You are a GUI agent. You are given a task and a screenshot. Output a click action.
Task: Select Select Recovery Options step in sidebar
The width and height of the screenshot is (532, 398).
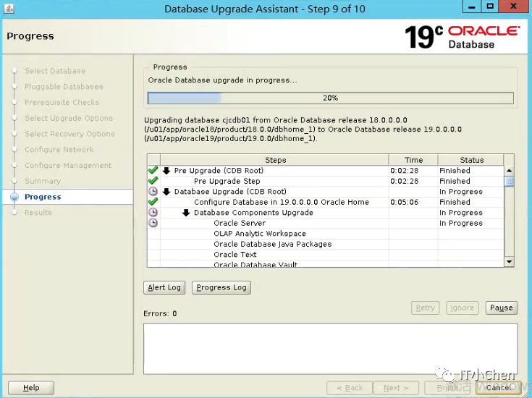(69, 134)
